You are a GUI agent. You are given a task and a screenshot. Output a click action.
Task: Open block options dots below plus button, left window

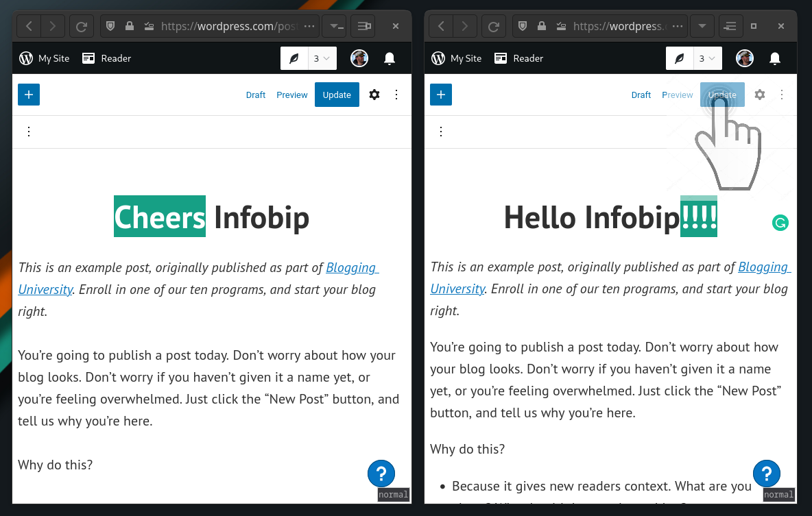[29, 132]
